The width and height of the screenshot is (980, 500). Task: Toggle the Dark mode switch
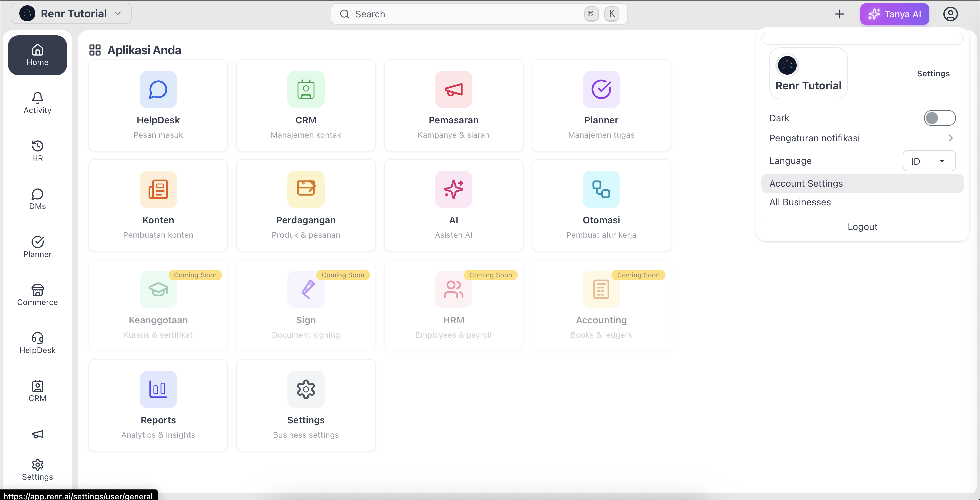pos(939,118)
